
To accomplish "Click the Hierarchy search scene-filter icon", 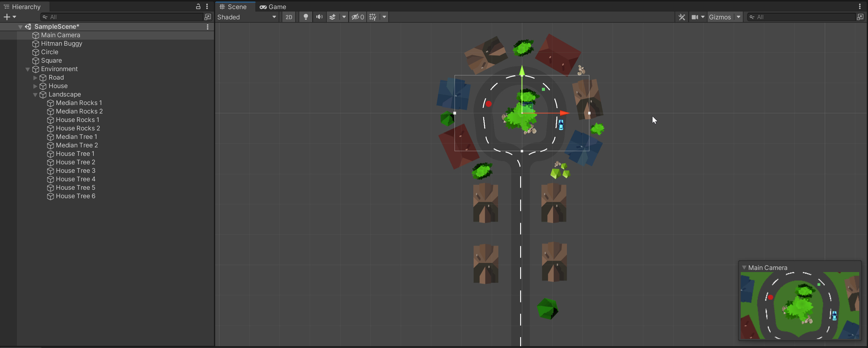I will pyautogui.click(x=208, y=17).
